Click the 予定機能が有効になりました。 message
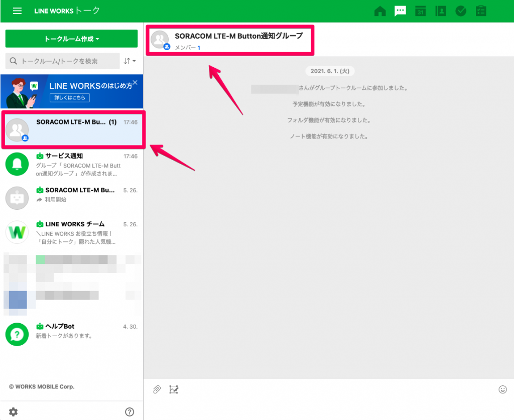This screenshot has height=420, width=514. tap(329, 104)
